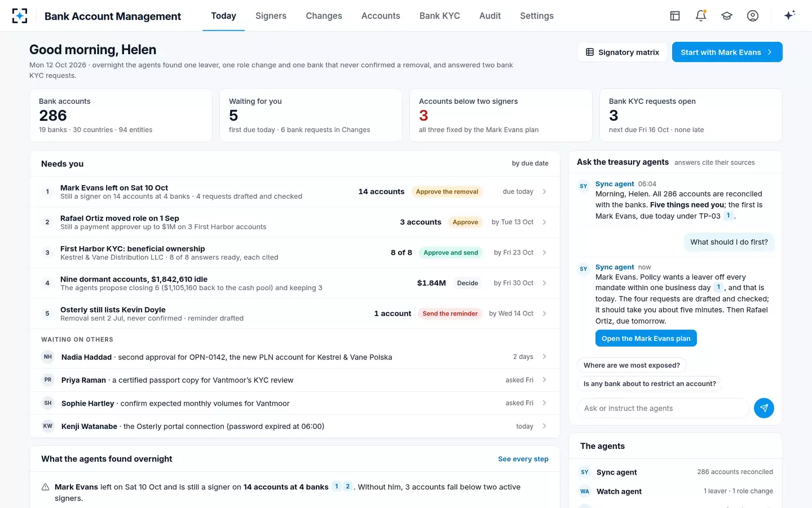Focus Ask or instruct the agents field
Screen dimensions: 812x508
663,408
